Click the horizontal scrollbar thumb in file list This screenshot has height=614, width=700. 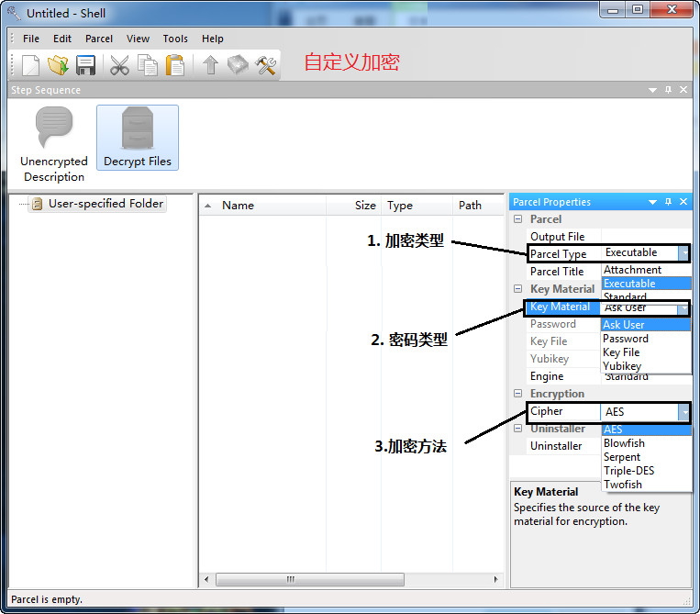(310, 580)
